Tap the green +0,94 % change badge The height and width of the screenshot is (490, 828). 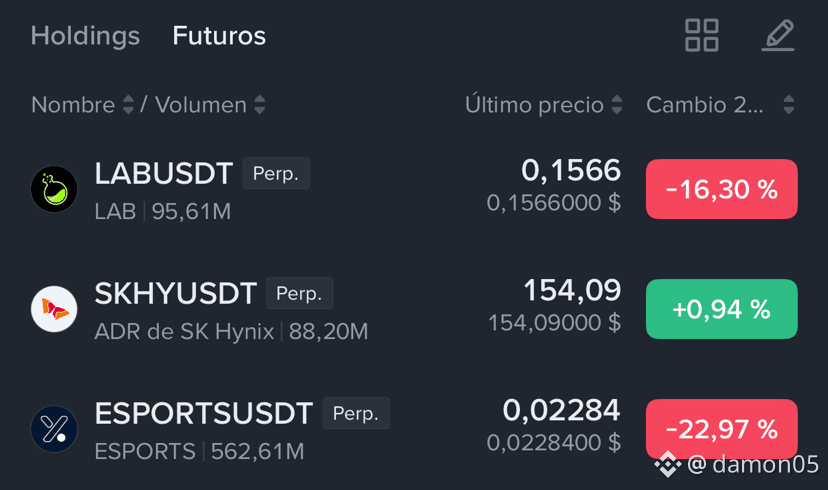(x=722, y=309)
